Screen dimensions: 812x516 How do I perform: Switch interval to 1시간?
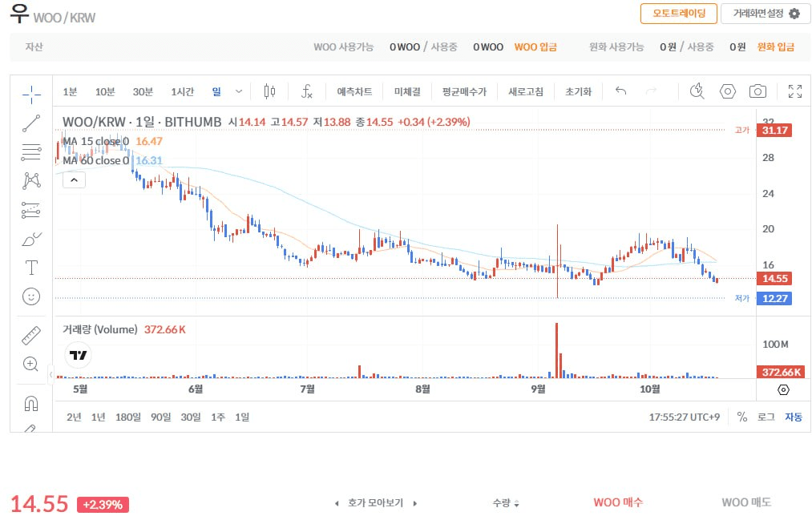point(182,91)
